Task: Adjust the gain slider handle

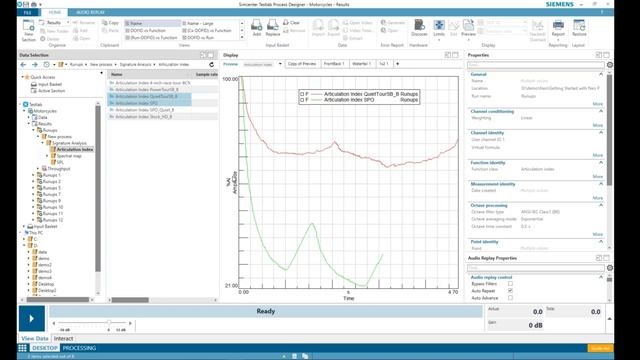Action: [x=109, y=323]
